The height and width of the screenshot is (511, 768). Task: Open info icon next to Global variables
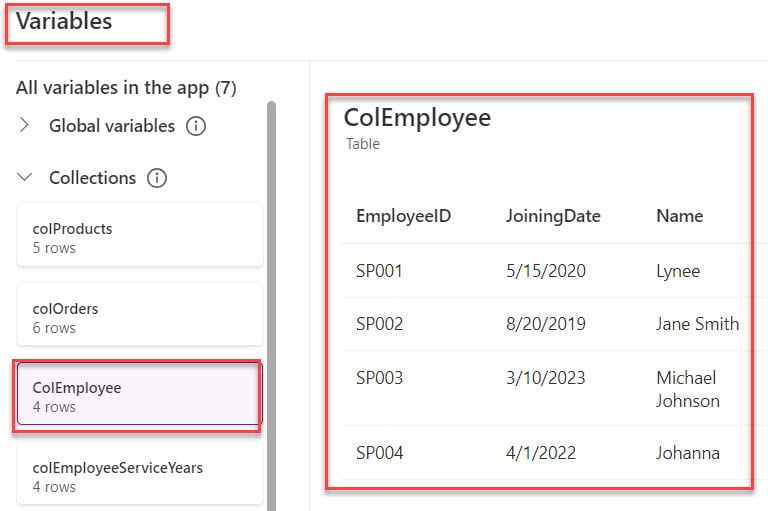click(x=196, y=126)
